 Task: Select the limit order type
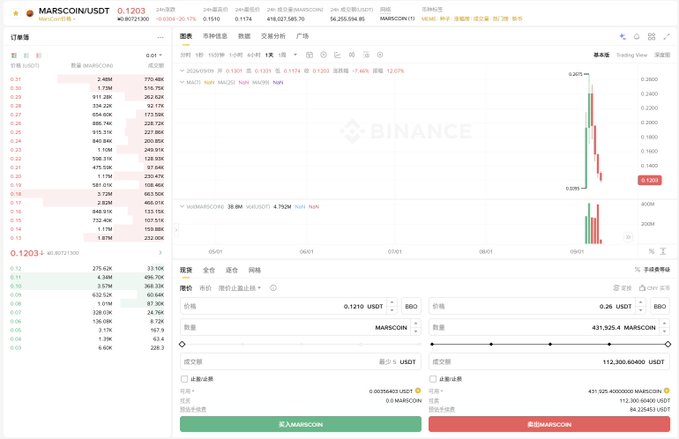[186, 288]
